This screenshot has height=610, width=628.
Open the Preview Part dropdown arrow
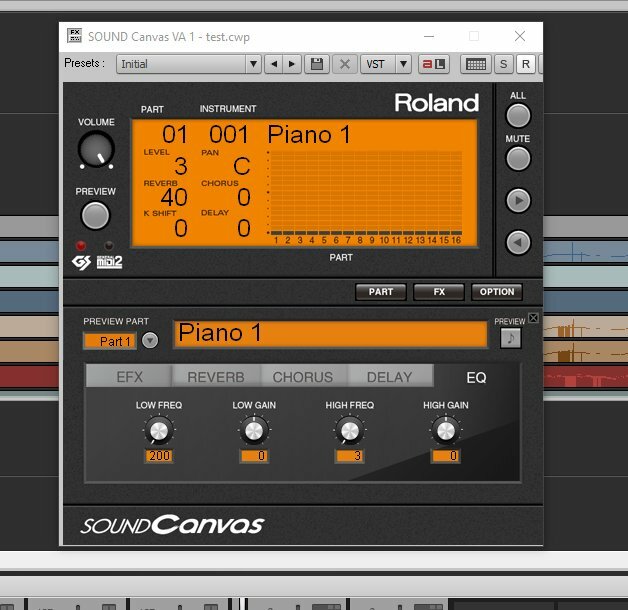(x=150, y=340)
